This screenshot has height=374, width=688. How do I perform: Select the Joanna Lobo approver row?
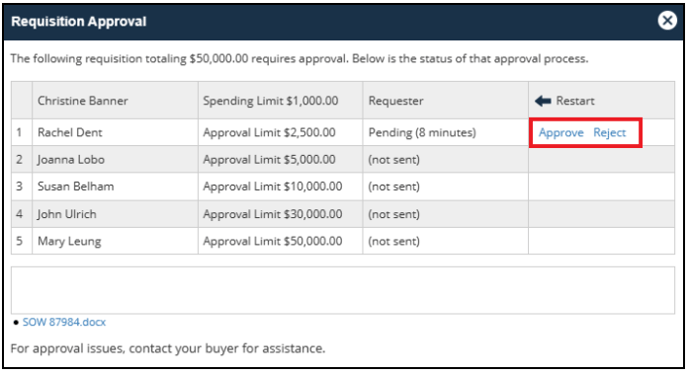coord(343,159)
